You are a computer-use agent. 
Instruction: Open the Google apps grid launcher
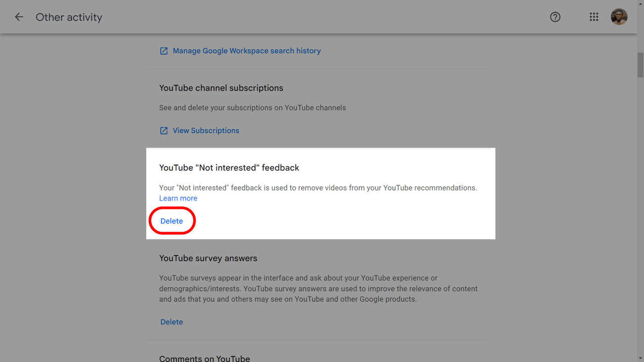click(594, 16)
